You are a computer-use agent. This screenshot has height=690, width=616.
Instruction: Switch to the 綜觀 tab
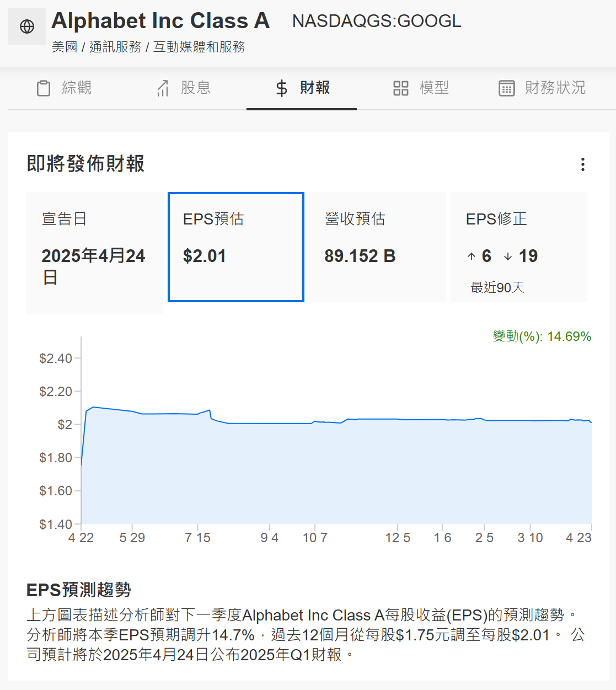tap(63, 88)
